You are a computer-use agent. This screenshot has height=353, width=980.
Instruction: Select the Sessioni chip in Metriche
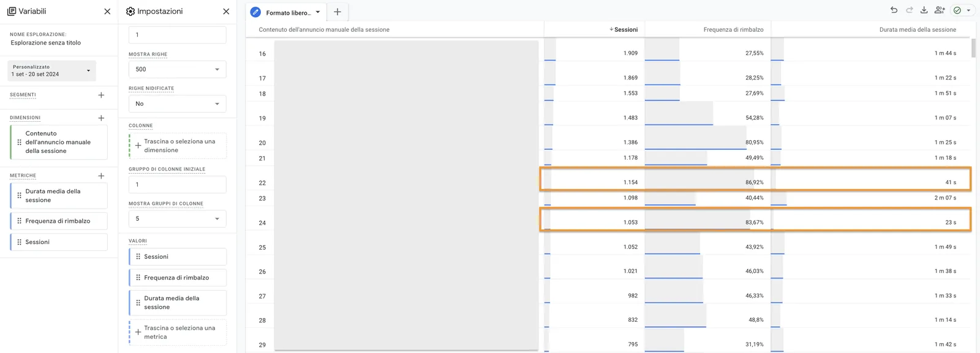tap(59, 242)
